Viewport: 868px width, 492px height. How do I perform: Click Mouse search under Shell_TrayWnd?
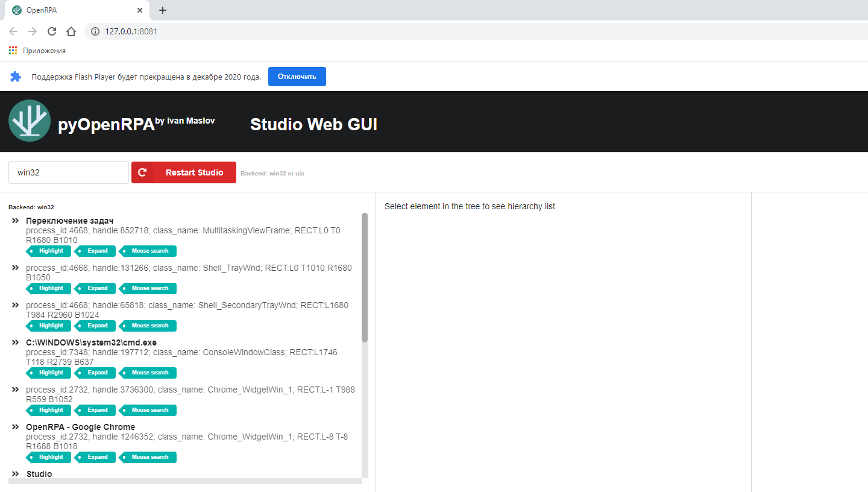coord(148,288)
